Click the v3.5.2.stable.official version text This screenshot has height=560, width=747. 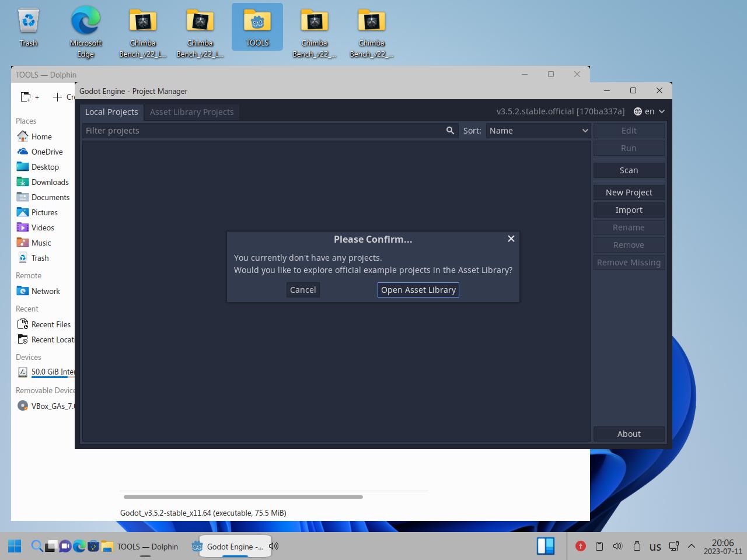pyautogui.click(x=560, y=111)
